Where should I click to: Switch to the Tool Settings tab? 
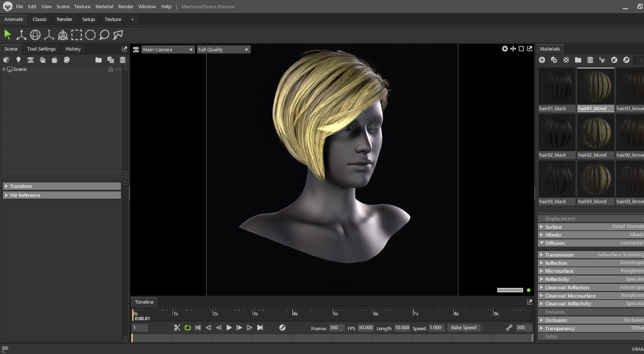(x=41, y=49)
